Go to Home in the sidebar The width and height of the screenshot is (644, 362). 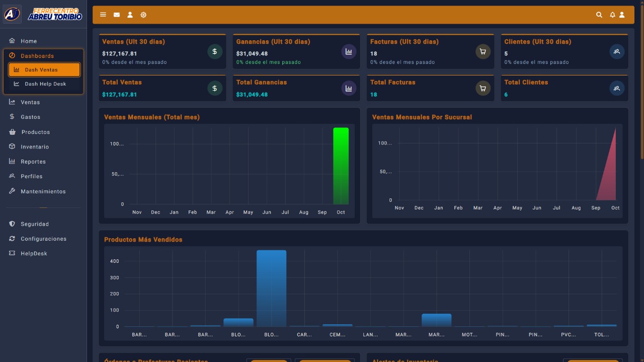click(x=29, y=41)
